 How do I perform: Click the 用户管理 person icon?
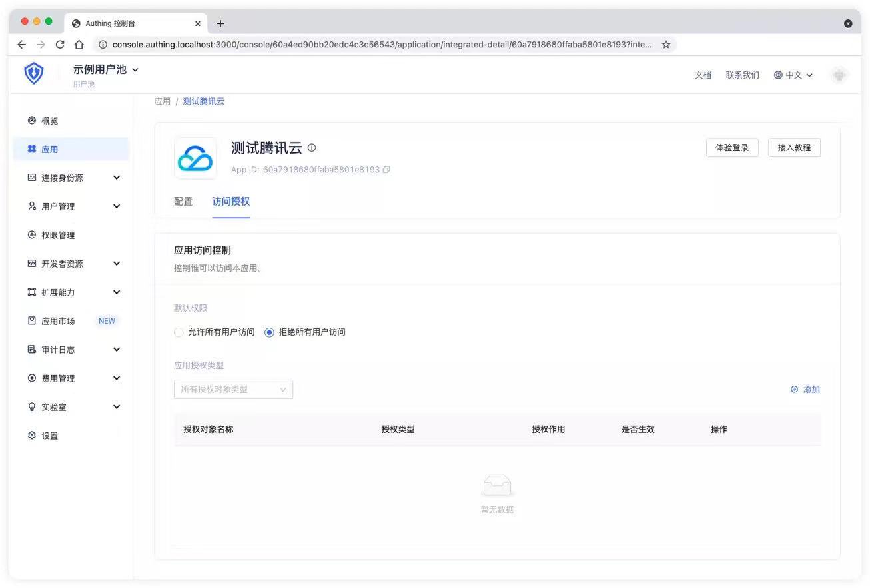pos(31,206)
